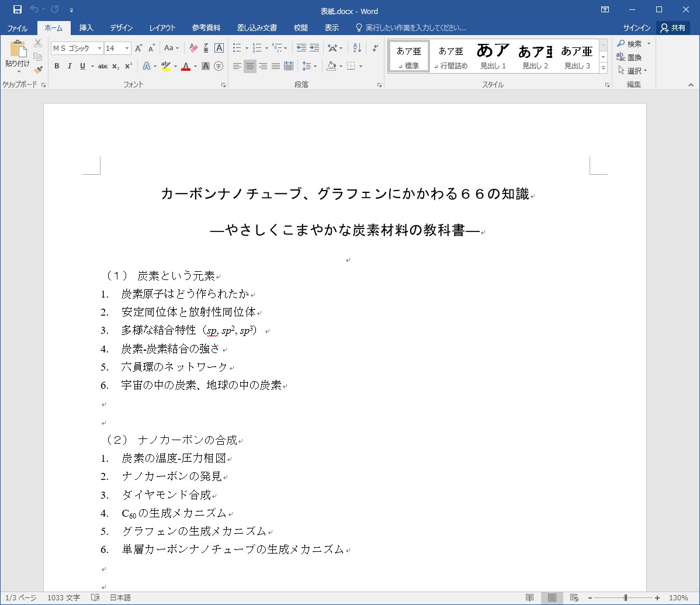Click the Sort A-Z icon
Image resolution: width=700 pixels, height=605 pixels.
point(357,48)
